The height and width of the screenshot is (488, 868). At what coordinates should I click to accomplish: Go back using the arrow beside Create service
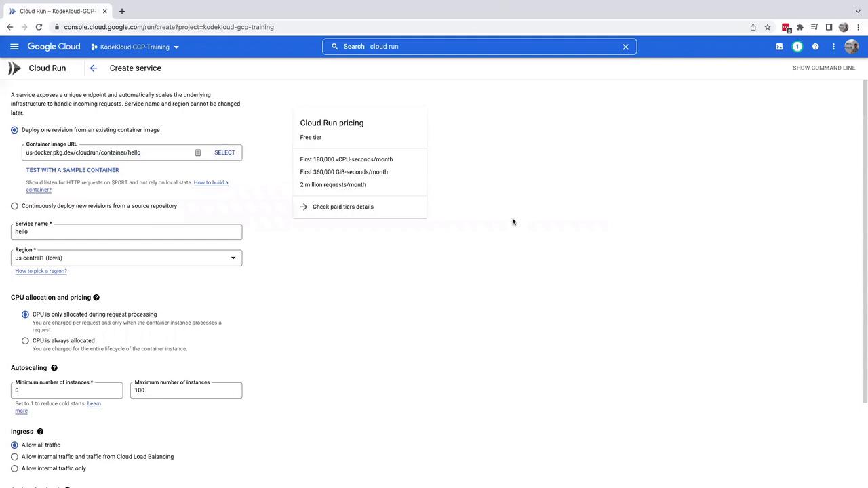click(x=94, y=68)
